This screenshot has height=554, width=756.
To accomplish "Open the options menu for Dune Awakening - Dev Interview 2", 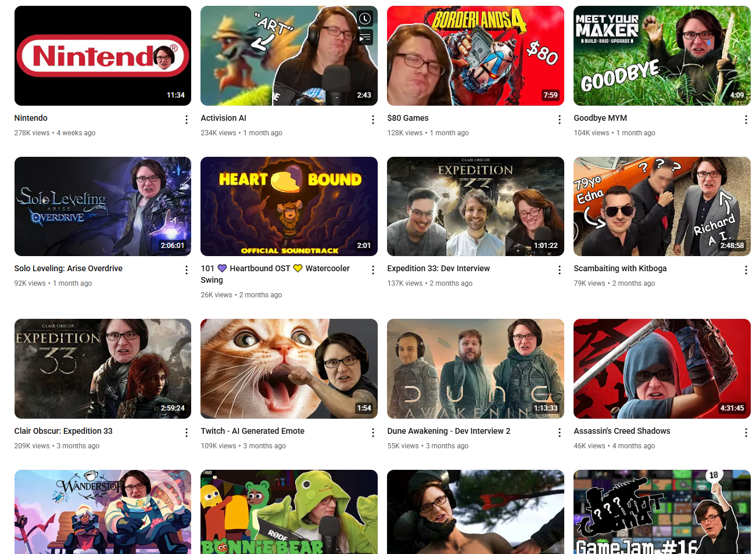I will click(x=559, y=433).
